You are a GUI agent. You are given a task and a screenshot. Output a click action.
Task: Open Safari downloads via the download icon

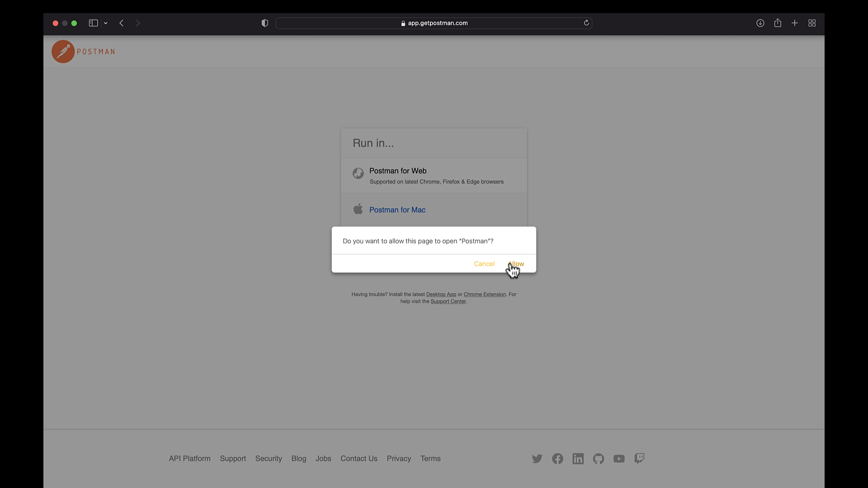[760, 23]
